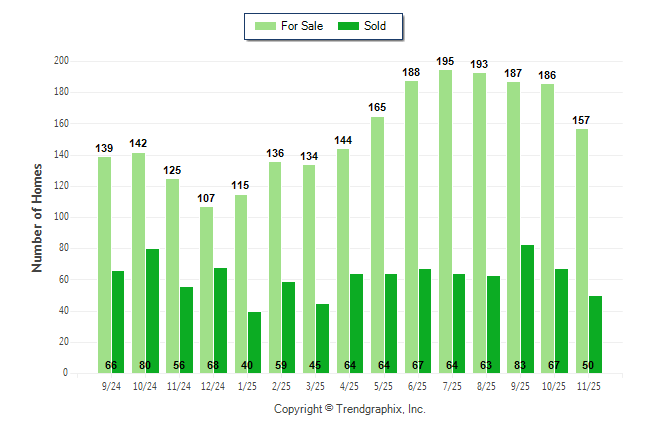Select the 7/25 For Sale bar showing 195

tap(445, 220)
